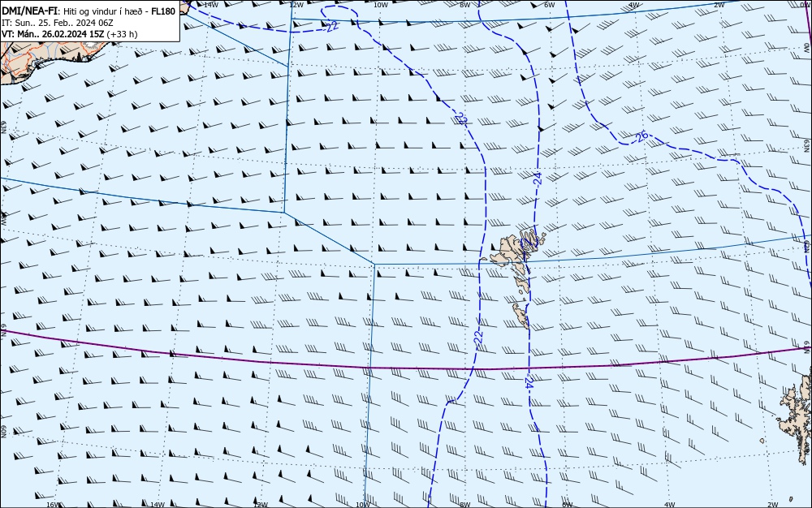
Task: Click the 4W longitude label on bottom edge
Action: pyautogui.click(x=669, y=505)
